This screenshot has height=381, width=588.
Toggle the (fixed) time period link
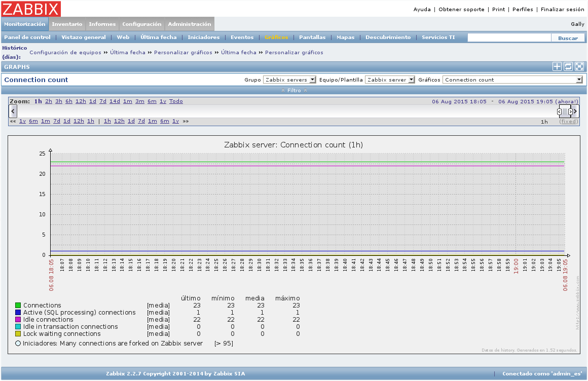point(569,122)
